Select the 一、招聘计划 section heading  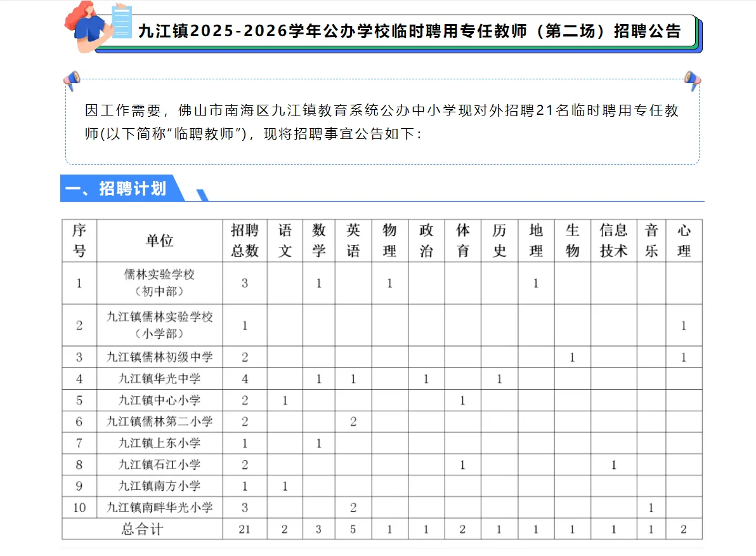(x=116, y=189)
